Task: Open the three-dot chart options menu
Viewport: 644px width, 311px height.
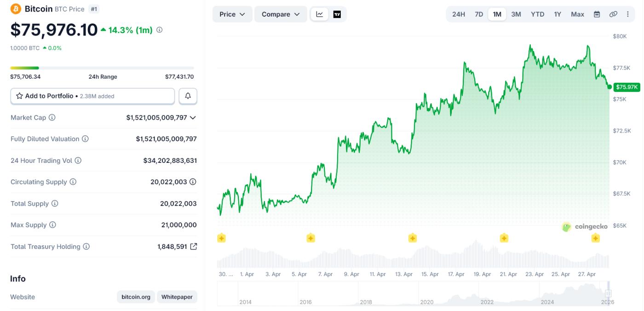Action: pyautogui.click(x=628, y=14)
